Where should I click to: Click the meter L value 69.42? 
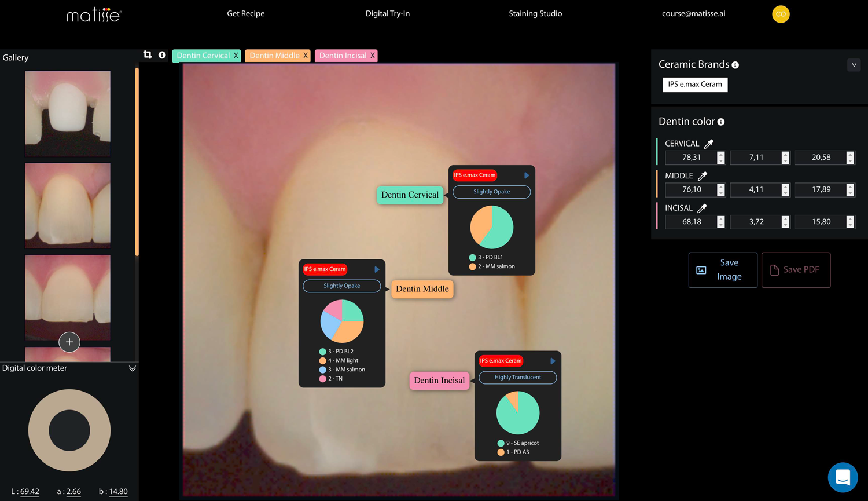30,492
